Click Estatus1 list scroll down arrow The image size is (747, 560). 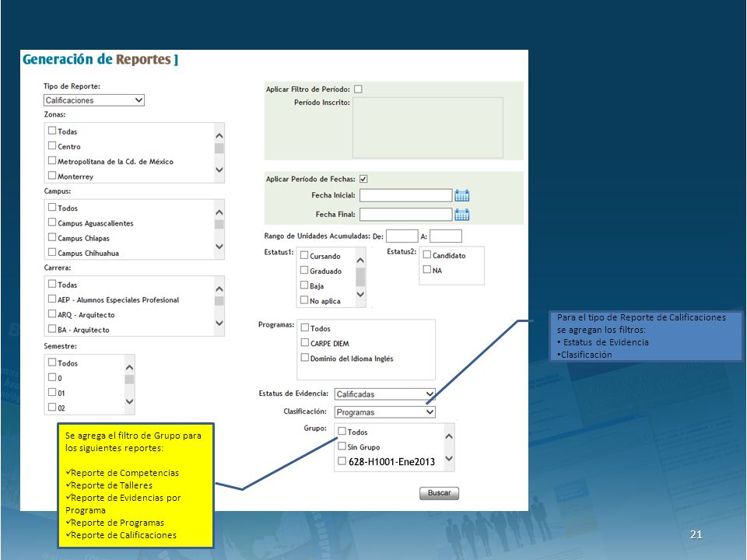(x=360, y=294)
